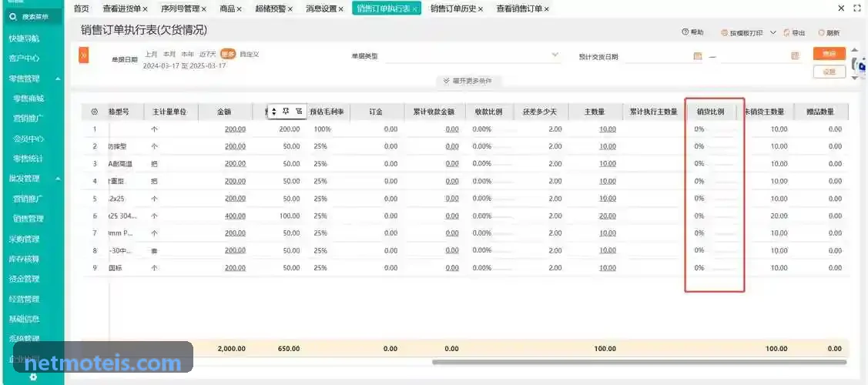Image resolution: width=868 pixels, height=385 pixels.
Task: Close the 超储预警 tab
Action: pyautogui.click(x=290, y=8)
